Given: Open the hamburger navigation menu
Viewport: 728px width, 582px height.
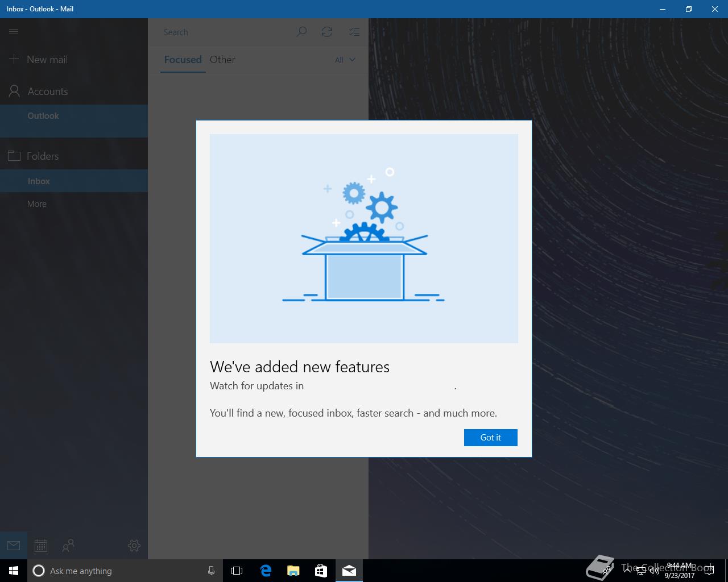Looking at the screenshot, I should coord(14,32).
